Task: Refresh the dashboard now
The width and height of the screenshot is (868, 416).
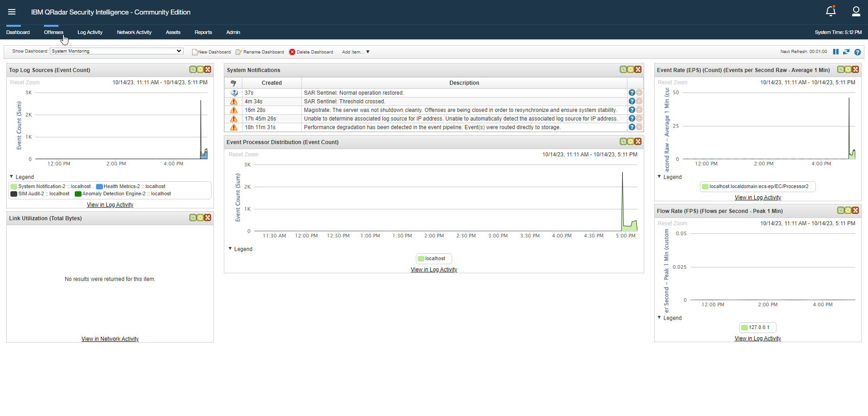Action: [x=846, y=52]
